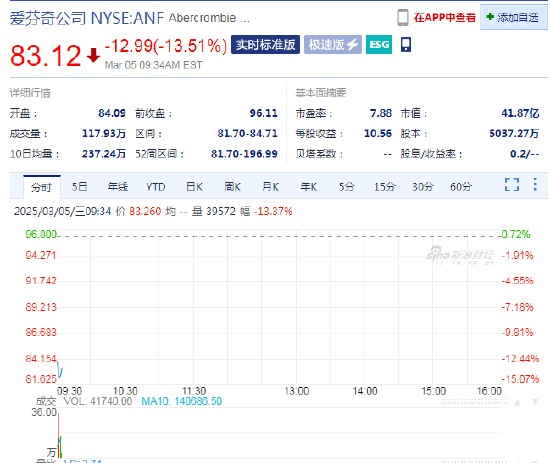Click the 市值 value 41.87亿
Screen dimensions: 550x463
pos(520,113)
